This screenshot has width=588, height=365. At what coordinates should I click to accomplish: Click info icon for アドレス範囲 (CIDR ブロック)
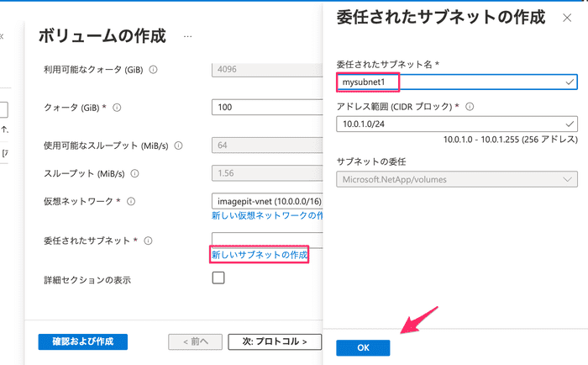tap(470, 107)
